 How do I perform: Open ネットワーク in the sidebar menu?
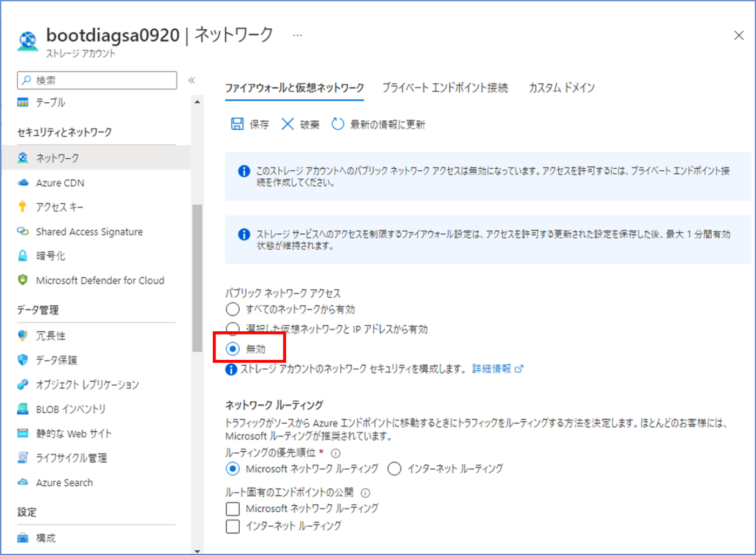click(x=96, y=158)
